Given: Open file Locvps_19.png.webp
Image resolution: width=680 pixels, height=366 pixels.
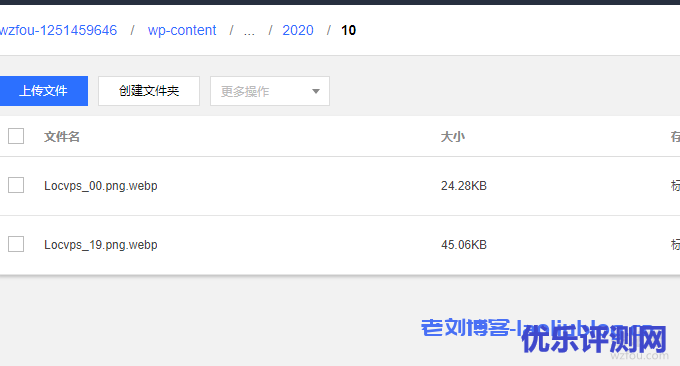Looking at the screenshot, I should [101, 245].
